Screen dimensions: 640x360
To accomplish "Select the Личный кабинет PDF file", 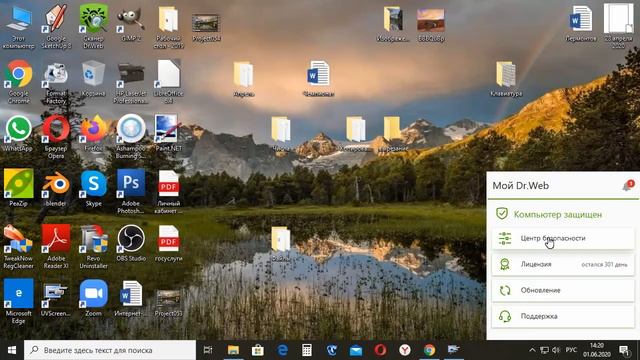I will (x=168, y=191).
